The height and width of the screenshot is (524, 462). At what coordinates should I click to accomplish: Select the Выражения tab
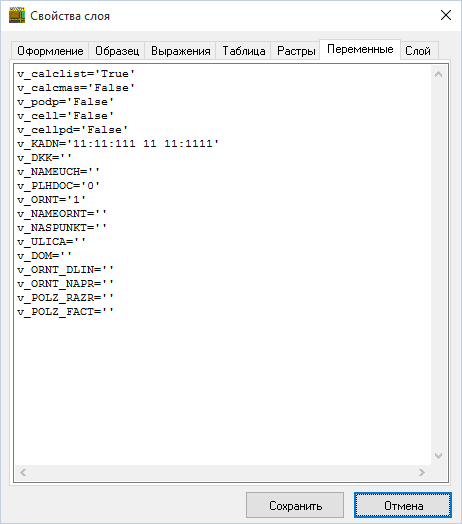181,51
